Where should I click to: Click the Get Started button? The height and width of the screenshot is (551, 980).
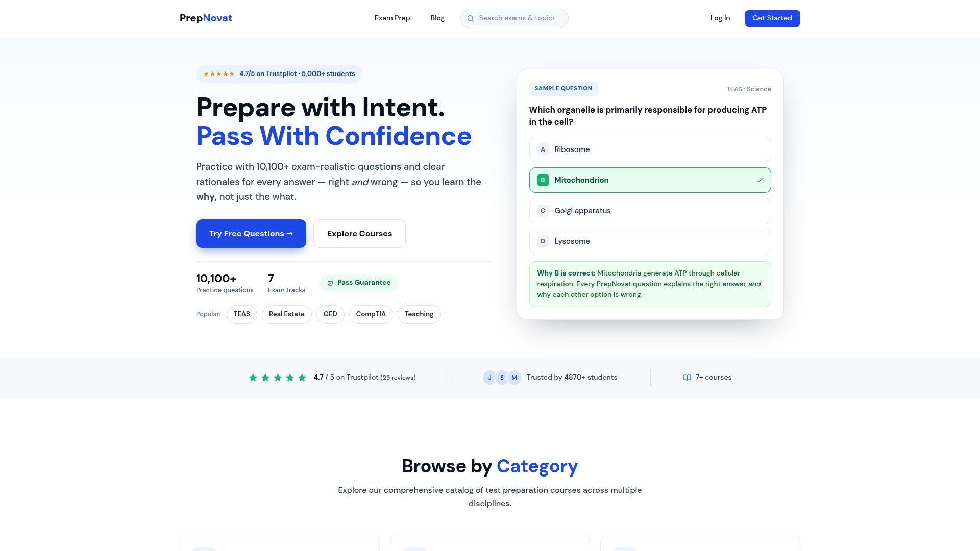(x=772, y=18)
